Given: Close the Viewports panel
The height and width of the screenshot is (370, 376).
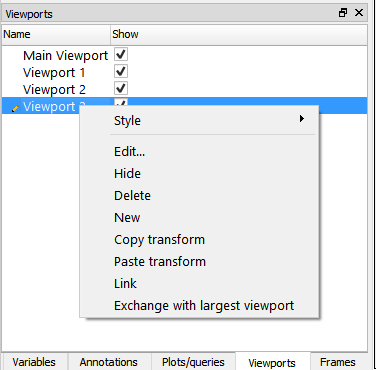Looking at the screenshot, I should (x=359, y=13).
